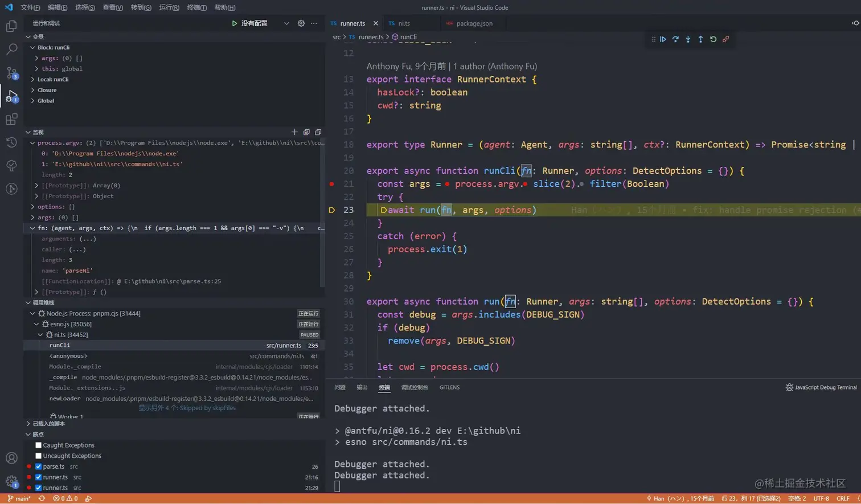The image size is (861, 504).
Task: Open debug configuration dropdown 没有配置
Action: point(265,23)
